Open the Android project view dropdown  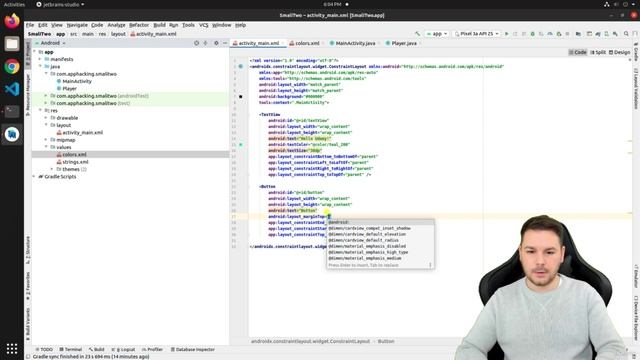(50, 43)
